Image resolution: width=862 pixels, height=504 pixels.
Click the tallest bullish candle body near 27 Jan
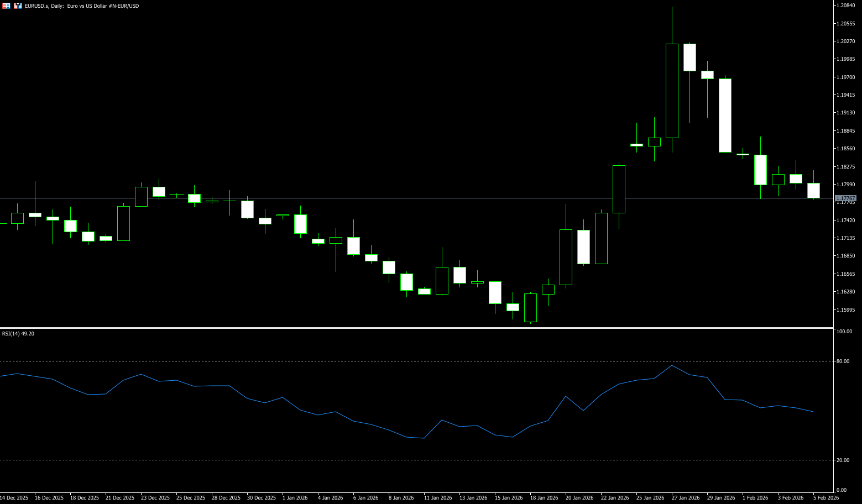point(672,91)
